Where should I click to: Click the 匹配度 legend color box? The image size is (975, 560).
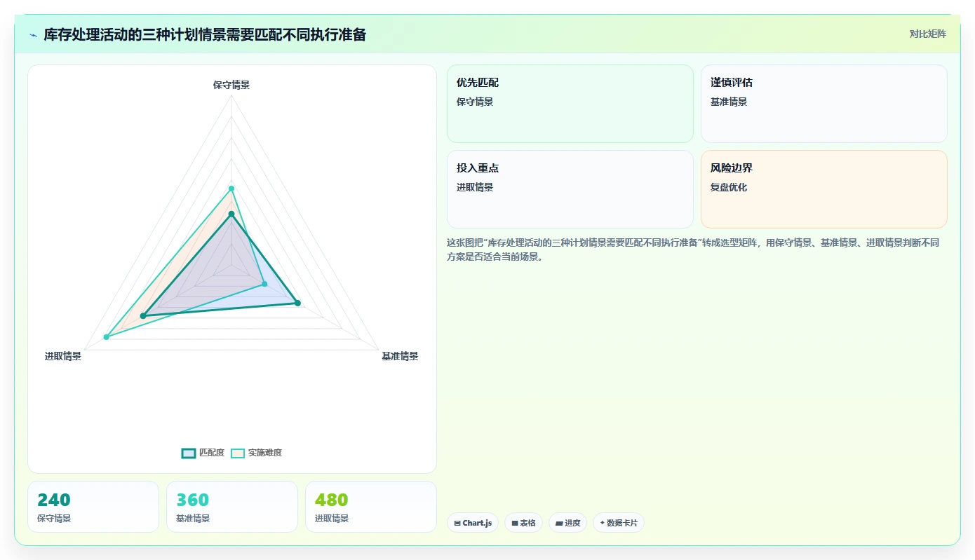[189, 453]
